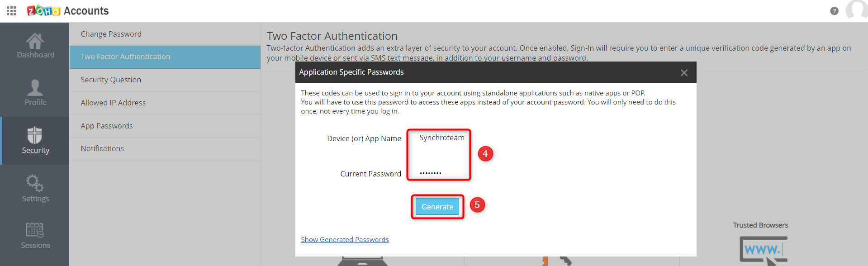Open the help question mark icon
This screenshot has width=868, height=266.
(x=834, y=11)
